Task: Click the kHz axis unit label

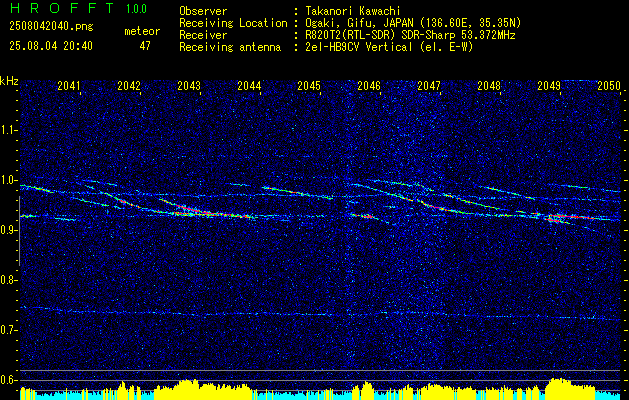Action: pyautogui.click(x=9, y=81)
